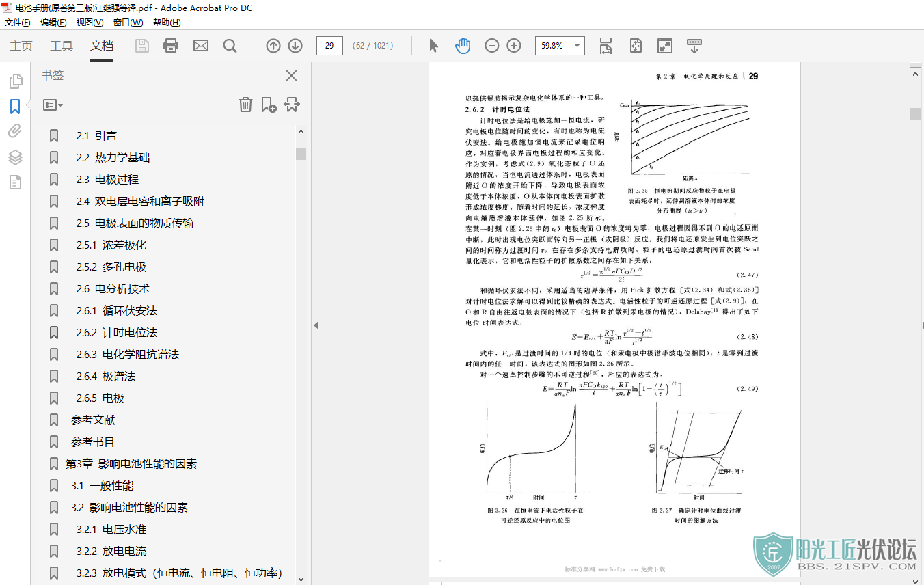The height and width of the screenshot is (585, 924).
Task: Jump to bookmark 2.5.2 多孔电极
Action: tap(111, 267)
